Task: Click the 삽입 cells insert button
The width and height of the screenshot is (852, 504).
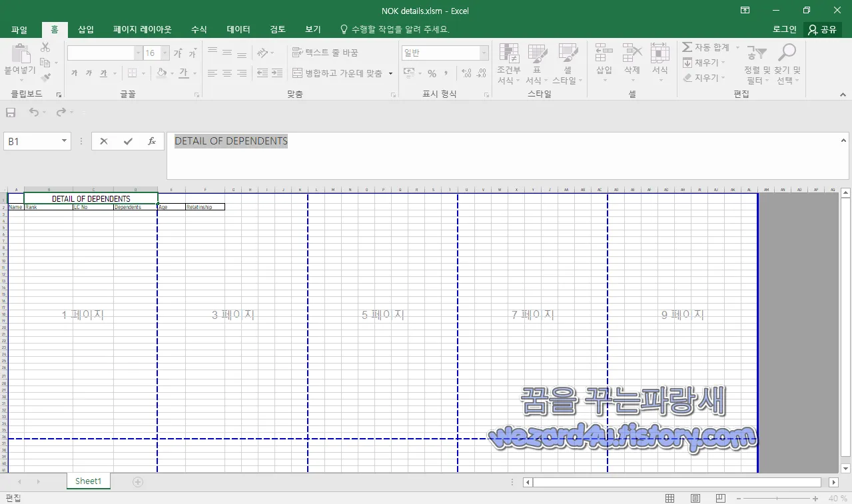Action: (x=604, y=61)
